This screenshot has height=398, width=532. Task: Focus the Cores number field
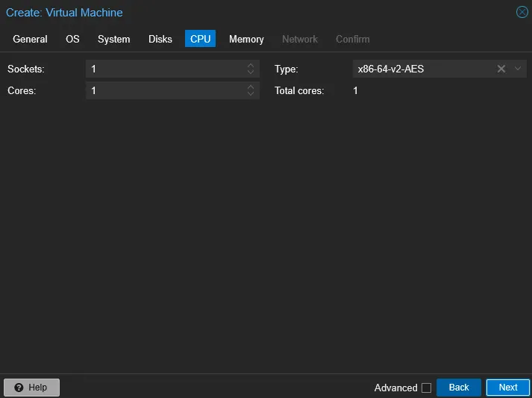pyautogui.click(x=164, y=90)
